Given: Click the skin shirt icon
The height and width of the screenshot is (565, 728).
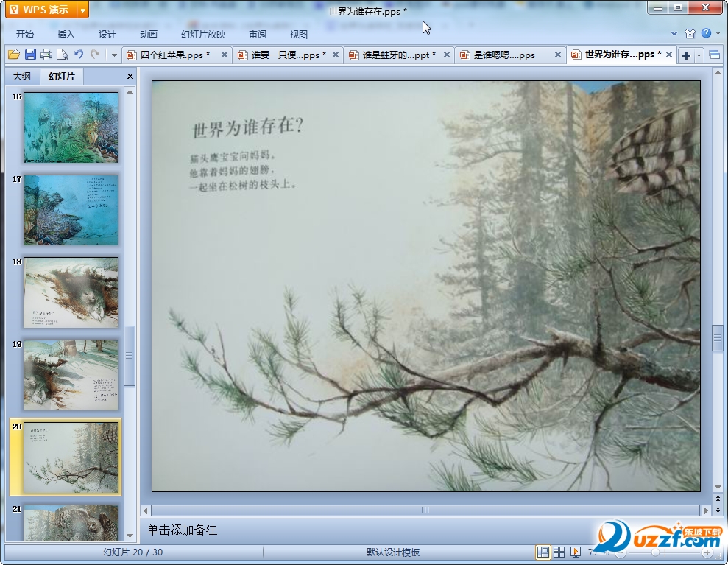Looking at the screenshot, I should [x=690, y=33].
